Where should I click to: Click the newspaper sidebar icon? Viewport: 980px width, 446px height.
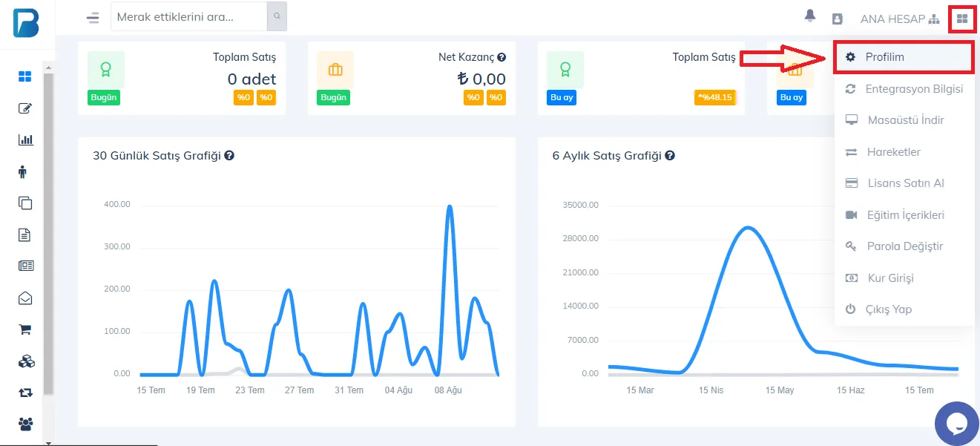pos(26,266)
